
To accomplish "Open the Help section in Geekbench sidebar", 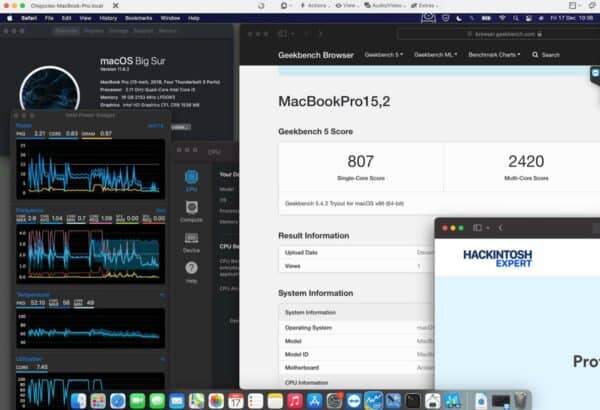I will [x=191, y=272].
